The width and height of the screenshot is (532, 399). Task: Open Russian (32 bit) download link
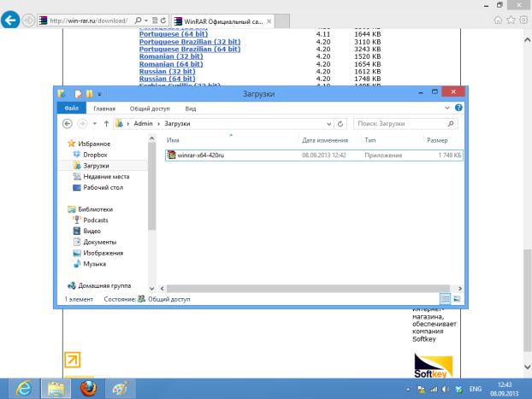[x=168, y=72]
